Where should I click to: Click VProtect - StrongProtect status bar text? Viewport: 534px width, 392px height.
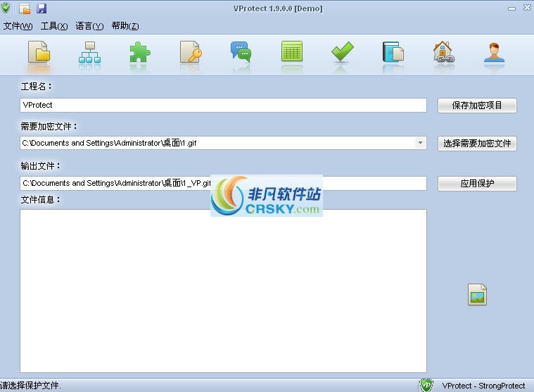pyautogui.click(x=483, y=386)
